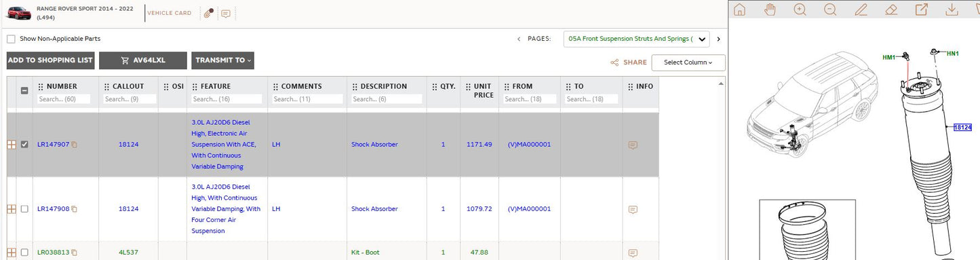Open diagram in external window

(x=922, y=10)
